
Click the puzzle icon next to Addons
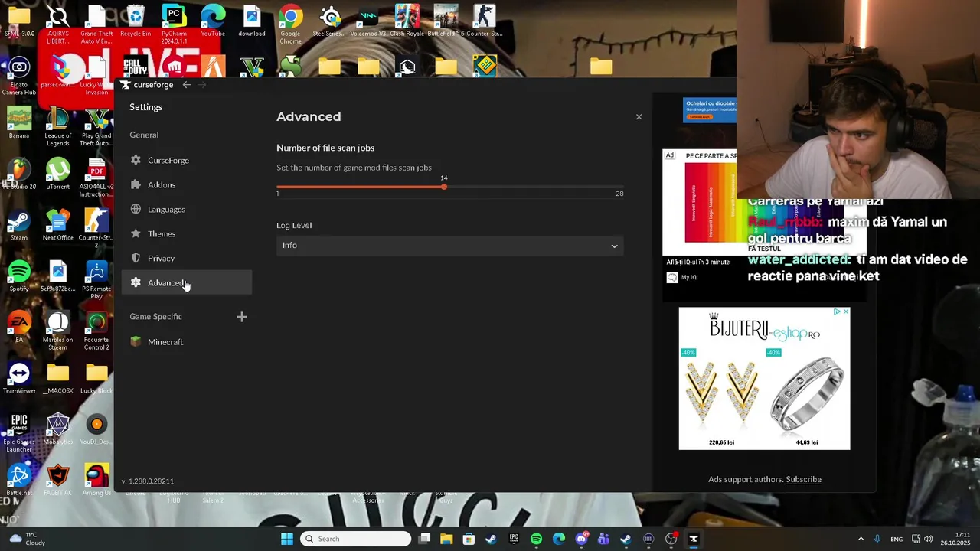coord(136,184)
